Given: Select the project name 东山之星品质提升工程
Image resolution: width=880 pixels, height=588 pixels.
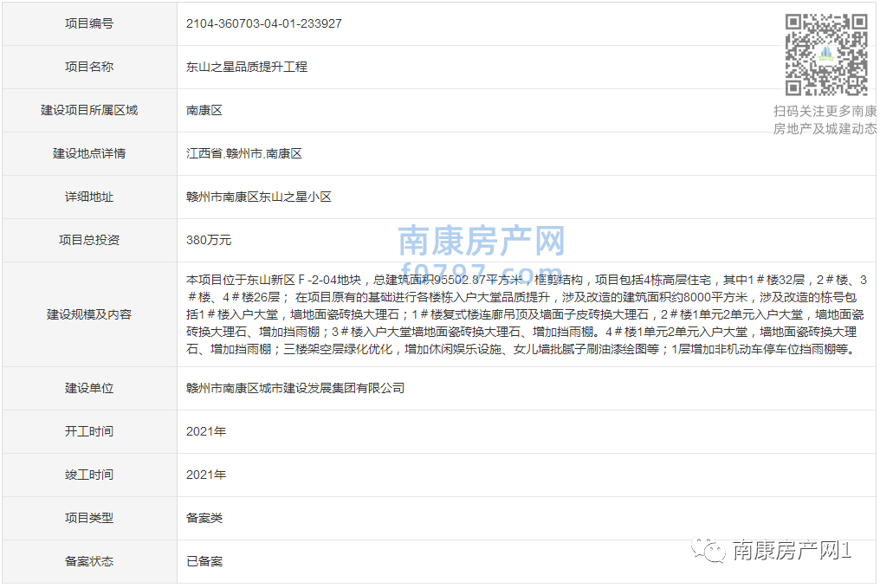Looking at the screenshot, I should point(248,67).
